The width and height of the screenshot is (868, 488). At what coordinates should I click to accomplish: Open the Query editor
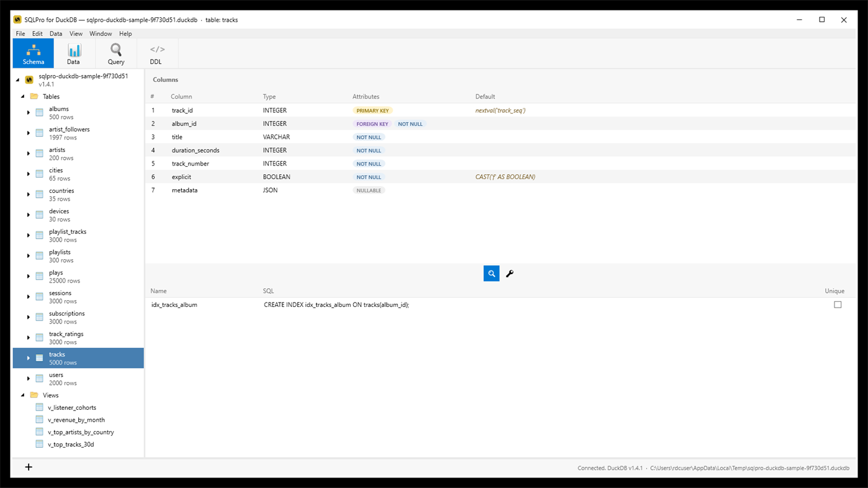pyautogui.click(x=116, y=53)
